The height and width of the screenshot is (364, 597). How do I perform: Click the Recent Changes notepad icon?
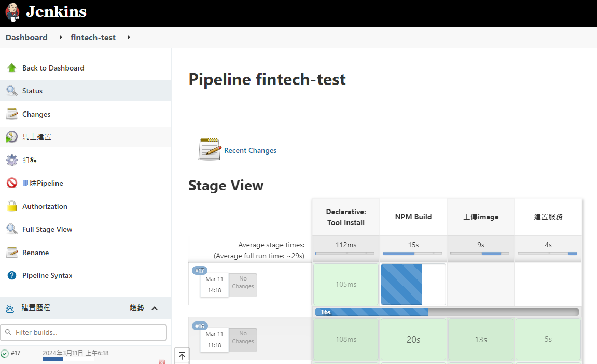pos(210,150)
